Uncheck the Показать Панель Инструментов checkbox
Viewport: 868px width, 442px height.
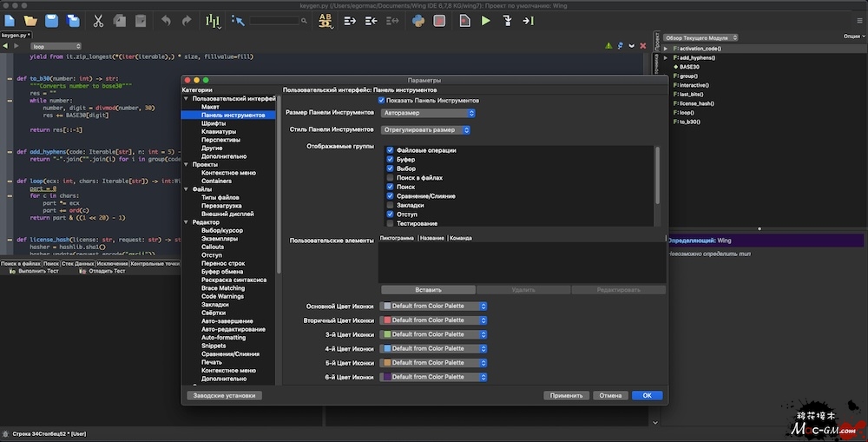pos(381,101)
